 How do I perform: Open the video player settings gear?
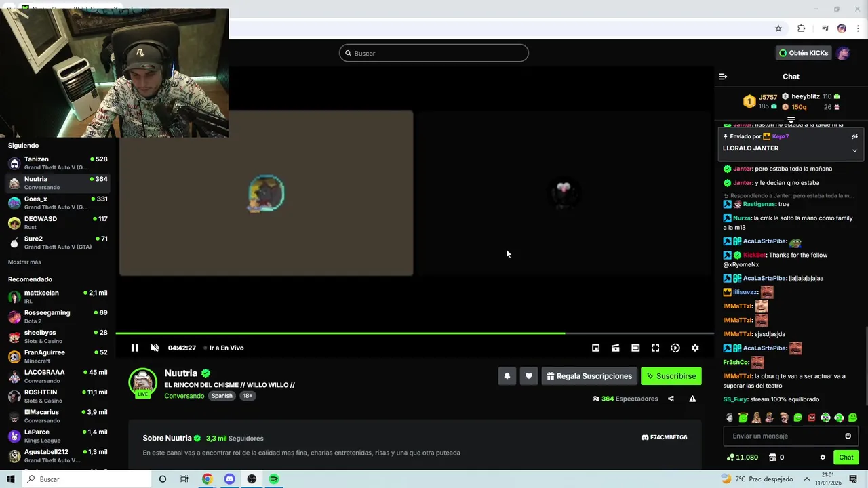(x=695, y=348)
